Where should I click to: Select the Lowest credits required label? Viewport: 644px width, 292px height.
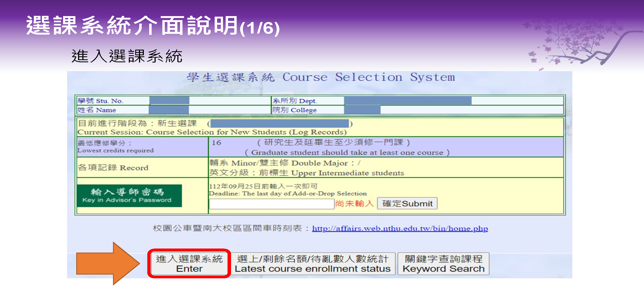[x=115, y=150]
